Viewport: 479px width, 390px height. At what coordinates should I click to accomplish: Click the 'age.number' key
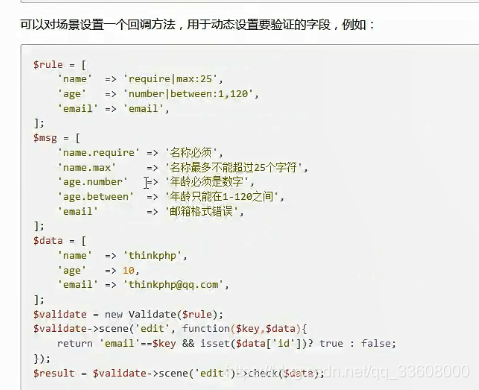93,182
